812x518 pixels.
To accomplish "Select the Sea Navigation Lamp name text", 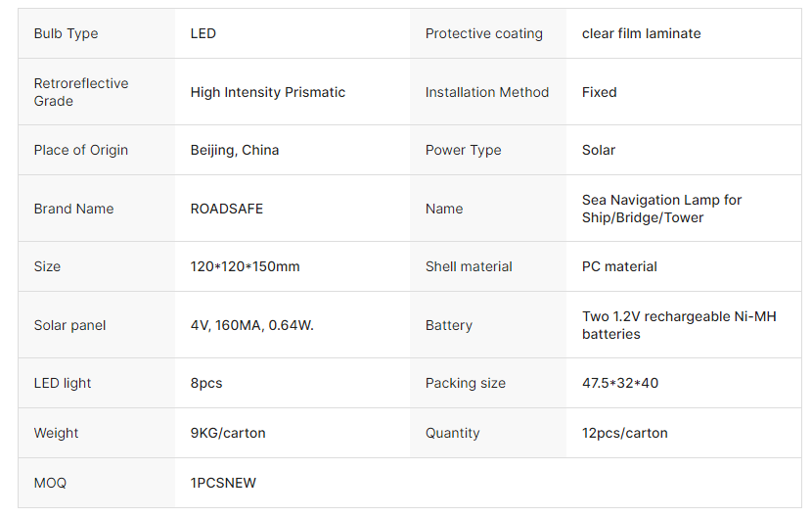I will tap(661, 209).
